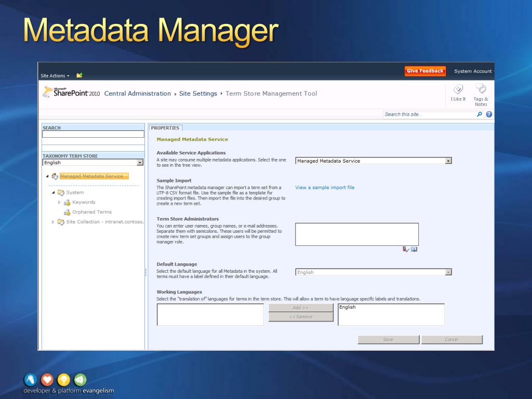The height and width of the screenshot is (399, 532).
Task: Click the Managed Metadata Service tree icon
Action: click(x=55, y=176)
